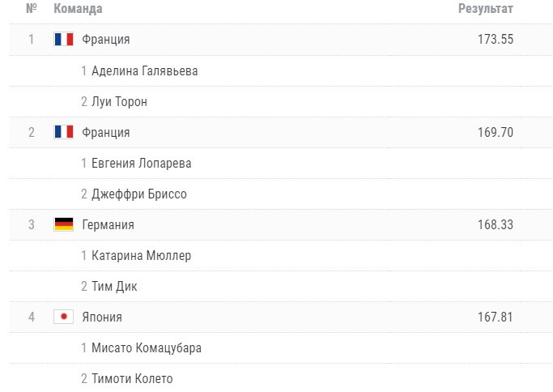Open Катарина Мюллер's profile

point(142,255)
